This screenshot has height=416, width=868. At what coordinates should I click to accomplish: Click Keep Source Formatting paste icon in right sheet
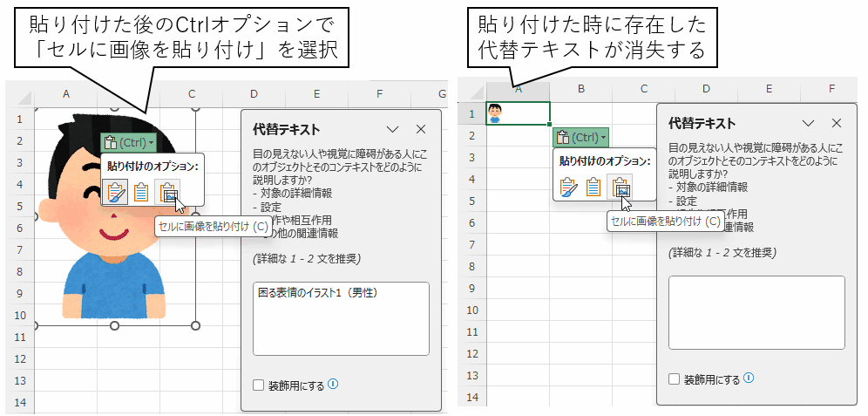coord(568,187)
